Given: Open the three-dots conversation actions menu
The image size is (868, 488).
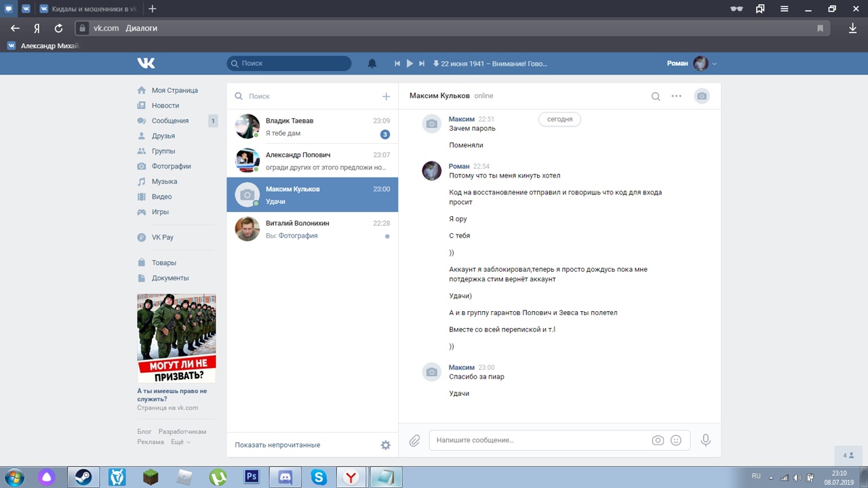Looking at the screenshot, I should click(676, 96).
